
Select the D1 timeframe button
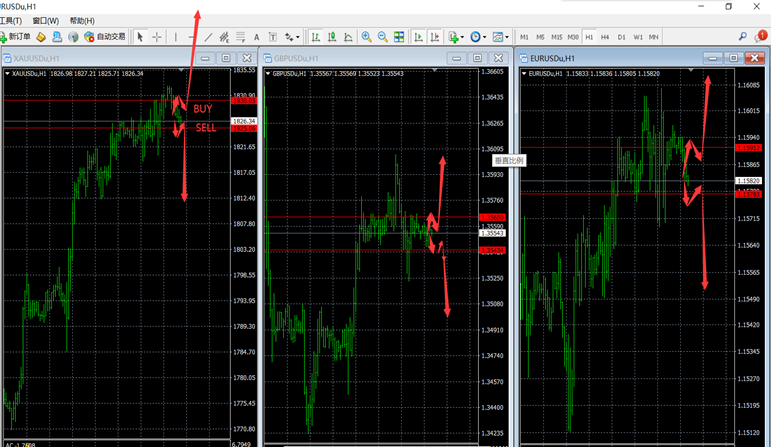tap(621, 37)
